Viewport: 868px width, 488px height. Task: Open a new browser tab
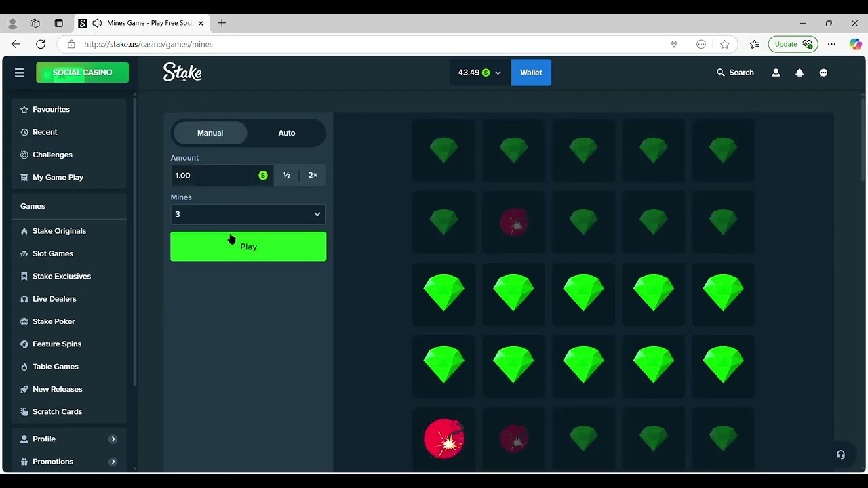[222, 23]
